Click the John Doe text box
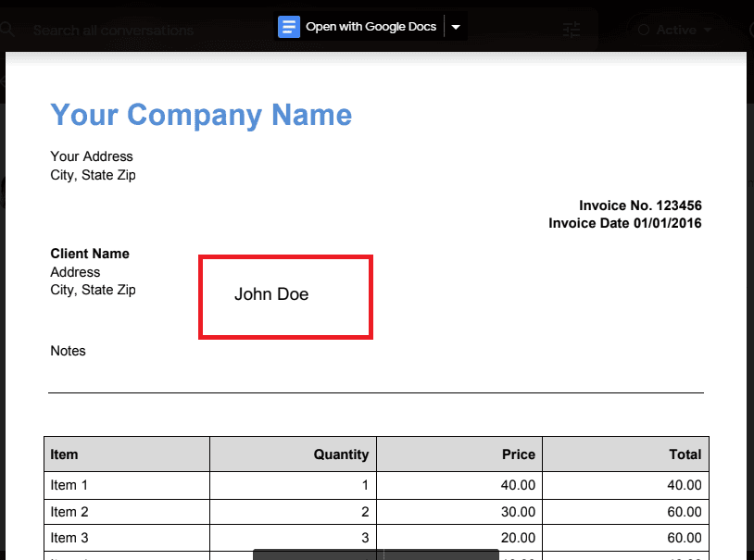This screenshot has width=754, height=560. click(x=285, y=296)
